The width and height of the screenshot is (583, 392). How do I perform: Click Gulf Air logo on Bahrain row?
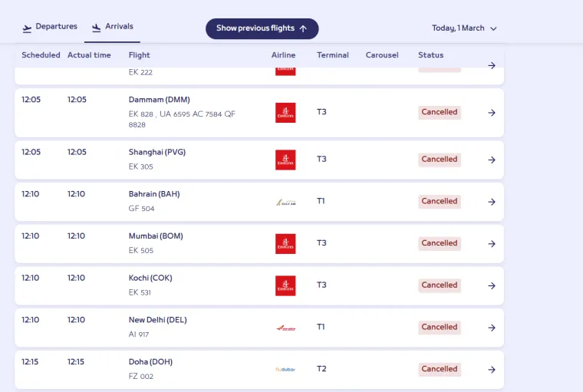point(285,202)
